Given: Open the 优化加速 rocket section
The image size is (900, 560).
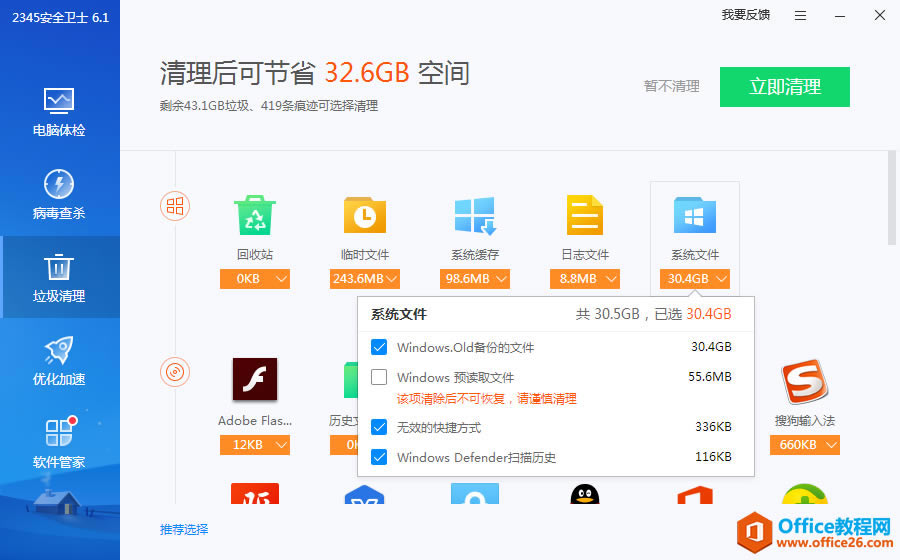Looking at the screenshot, I should click(59, 361).
